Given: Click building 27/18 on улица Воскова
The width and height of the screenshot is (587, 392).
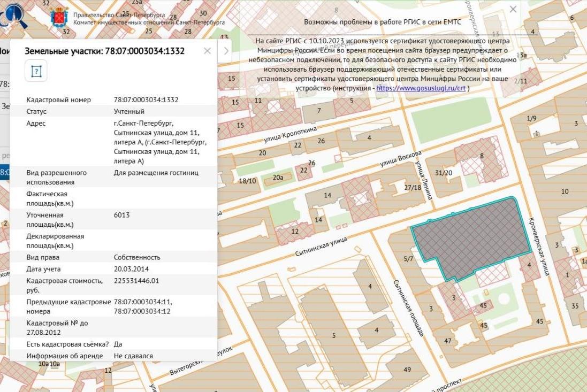Looking at the screenshot, I should 413,187.
